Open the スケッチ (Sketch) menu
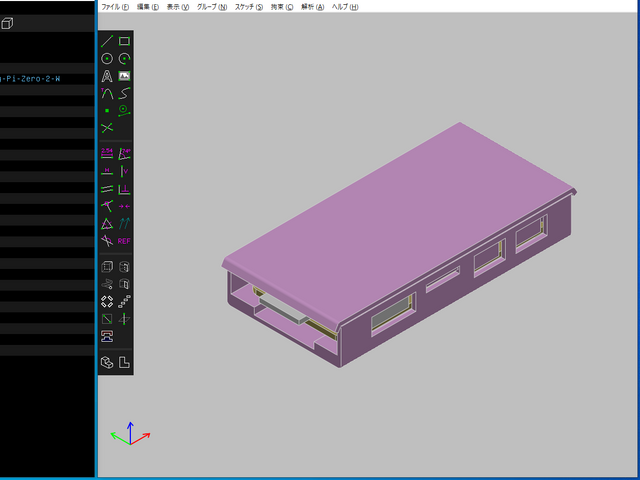This screenshot has width=640, height=480. (249, 7)
